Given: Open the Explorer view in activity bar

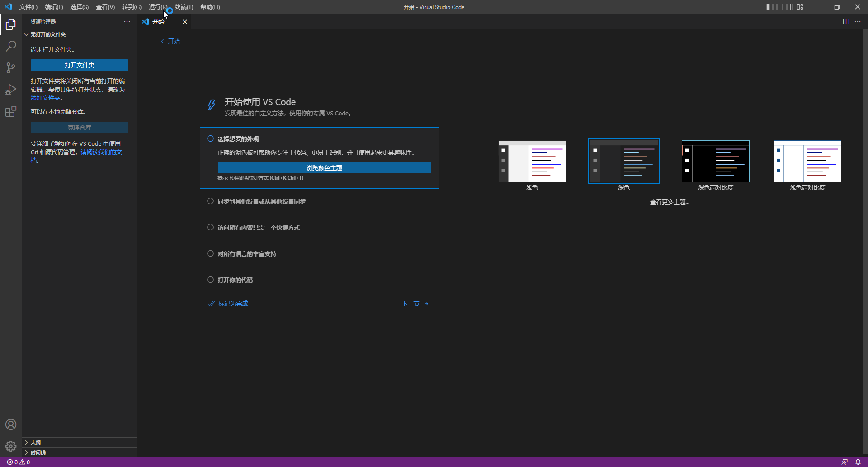Looking at the screenshot, I should (11, 24).
